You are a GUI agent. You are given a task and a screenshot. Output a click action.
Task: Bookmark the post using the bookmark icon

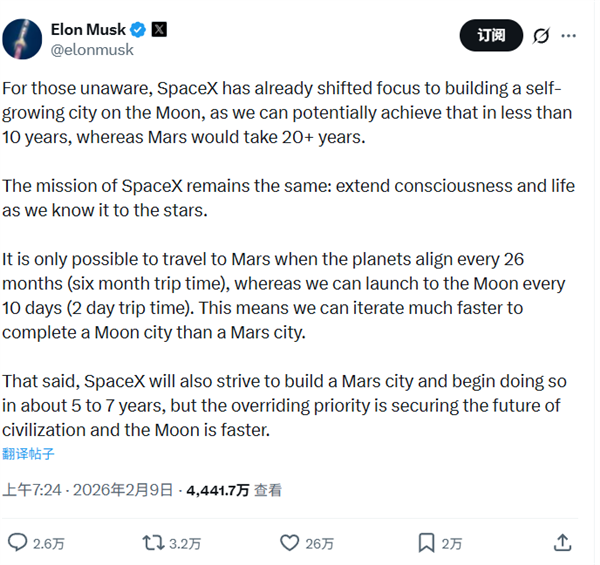click(426, 543)
